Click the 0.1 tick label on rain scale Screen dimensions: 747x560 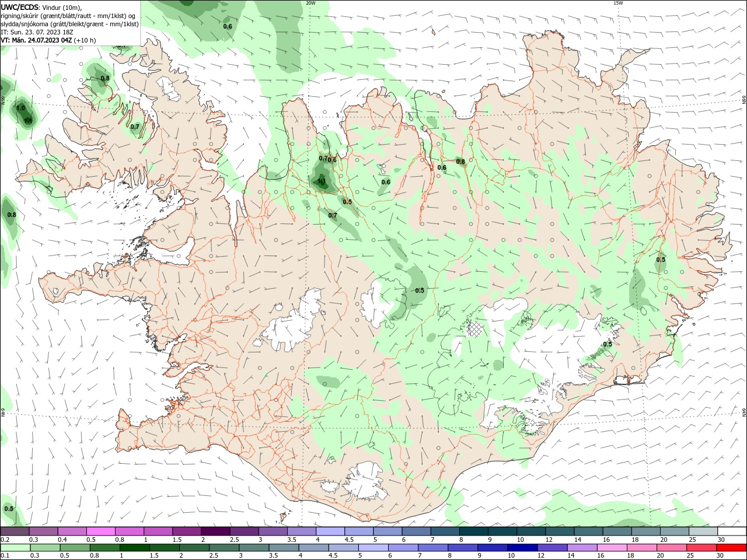(x=5, y=555)
